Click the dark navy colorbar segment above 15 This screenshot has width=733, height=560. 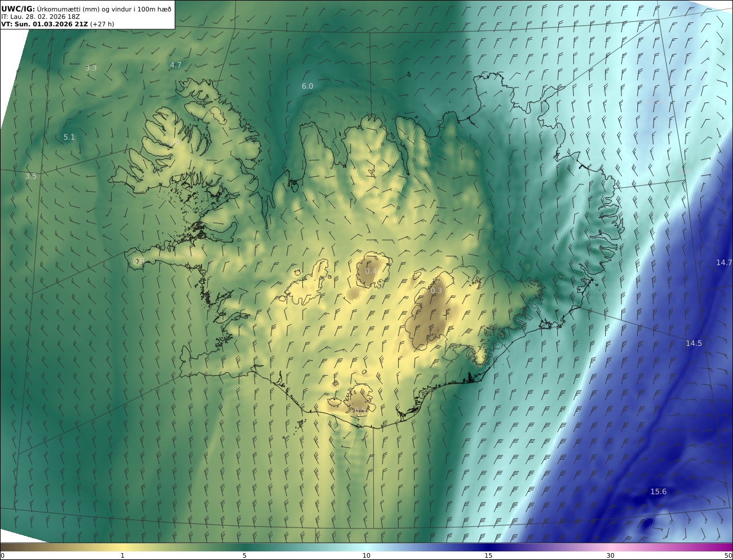pos(488,547)
